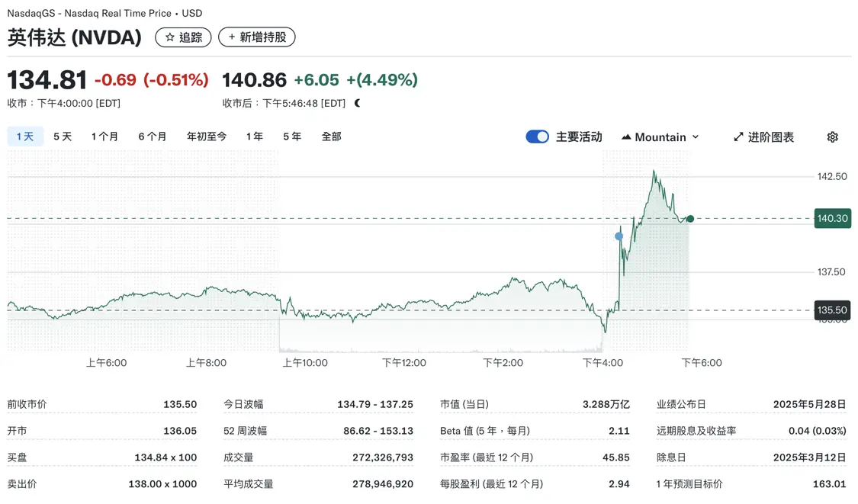The image size is (858, 504).
Task: Click the 140.30 price label on the axis
Action: (832, 218)
